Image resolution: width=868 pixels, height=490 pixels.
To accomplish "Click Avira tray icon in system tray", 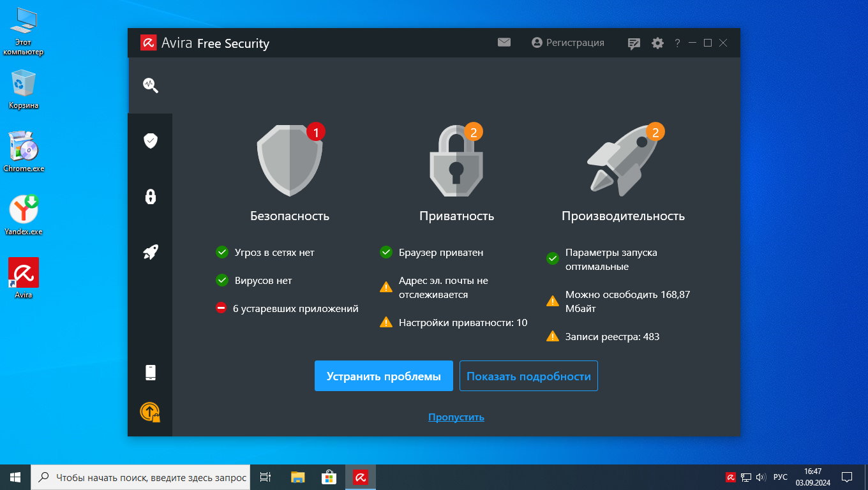I will point(731,477).
